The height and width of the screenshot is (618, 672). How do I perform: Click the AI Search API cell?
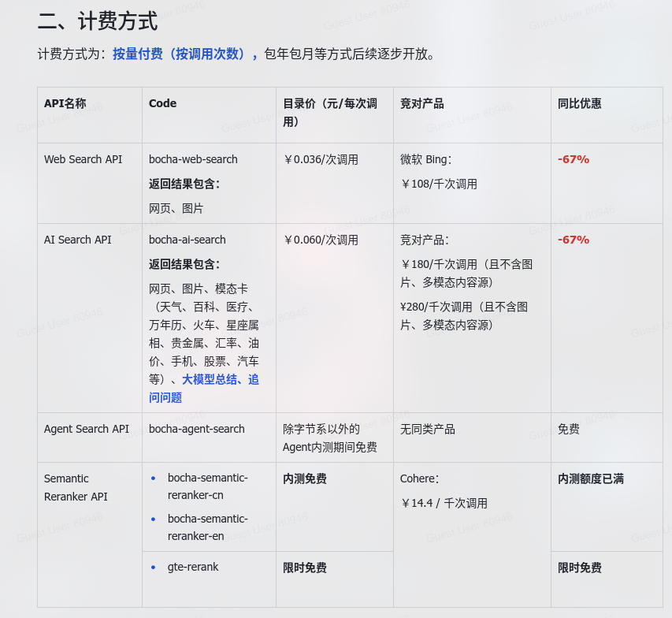pos(78,240)
